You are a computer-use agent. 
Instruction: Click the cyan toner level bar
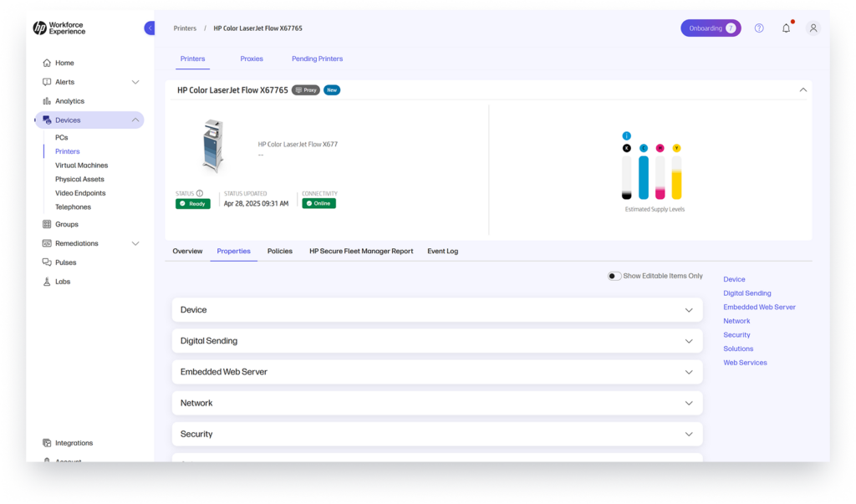644,177
